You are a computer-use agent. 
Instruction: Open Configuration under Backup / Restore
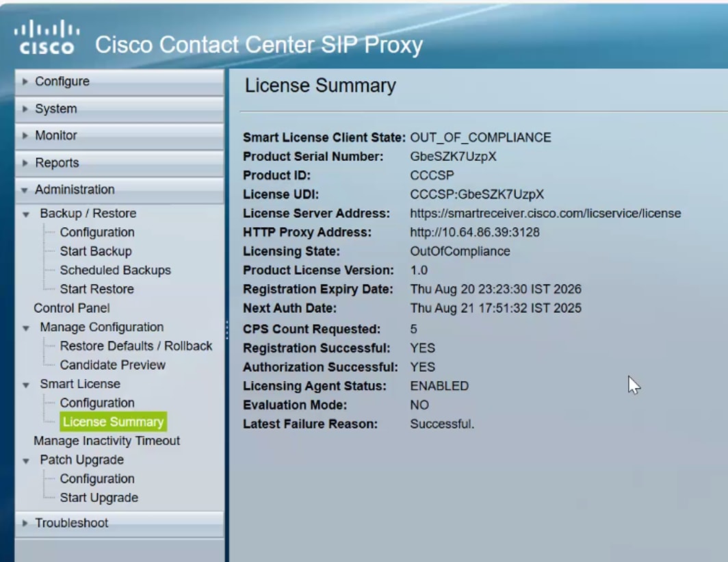pos(97,232)
